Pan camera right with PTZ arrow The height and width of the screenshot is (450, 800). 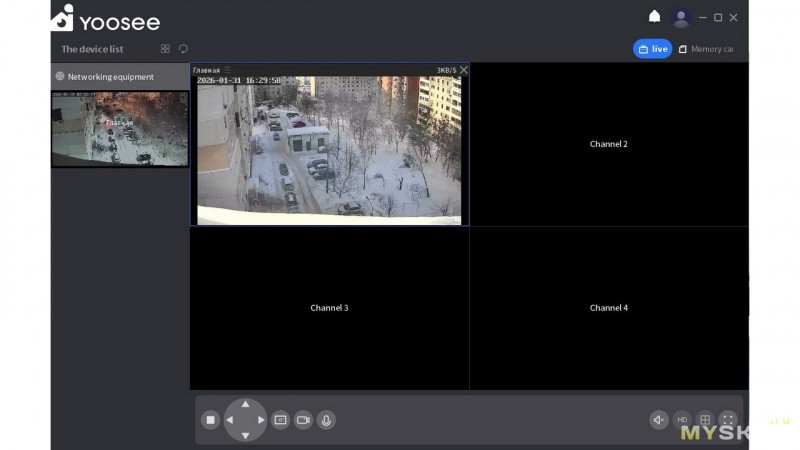[x=261, y=420]
